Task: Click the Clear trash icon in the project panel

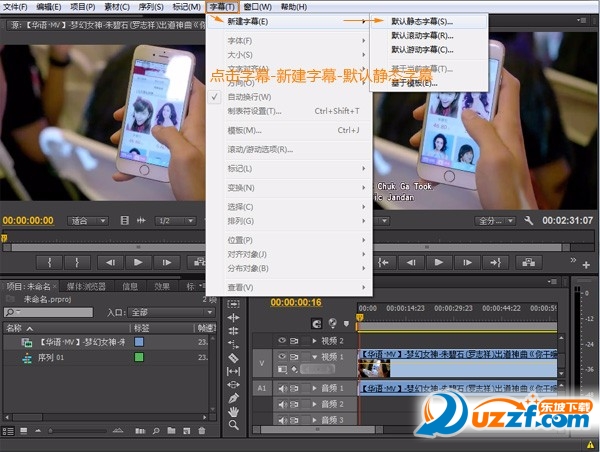Action: coord(202,431)
